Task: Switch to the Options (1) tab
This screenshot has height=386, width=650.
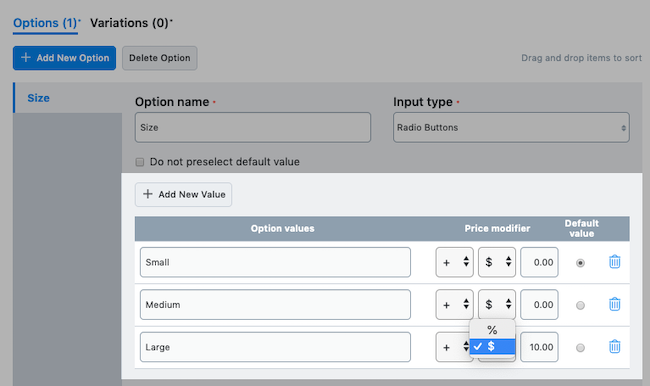Action: [46, 23]
